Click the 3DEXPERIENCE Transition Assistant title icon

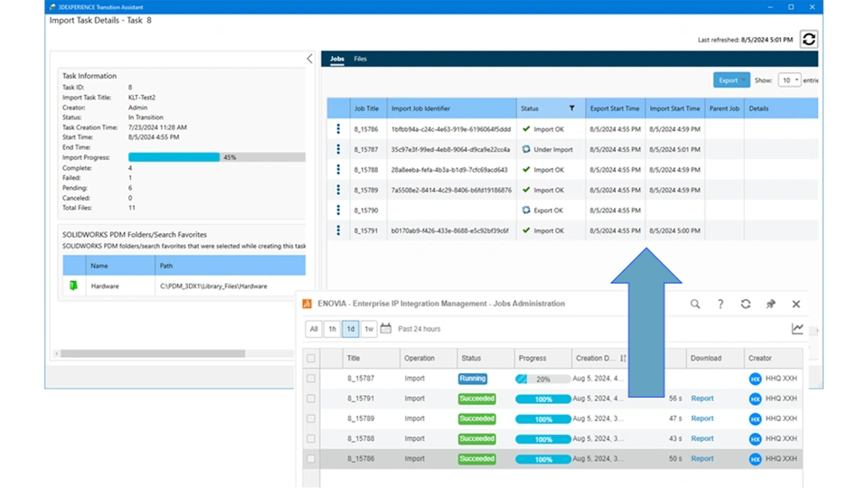(52, 7)
